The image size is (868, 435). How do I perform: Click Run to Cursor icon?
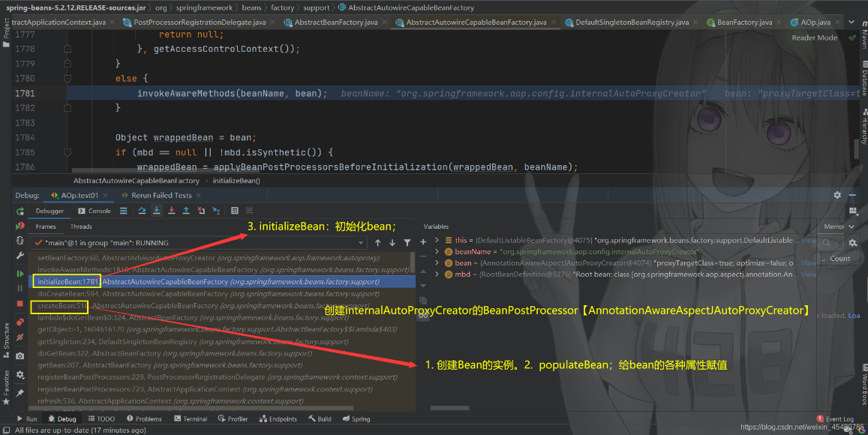(216, 211)
